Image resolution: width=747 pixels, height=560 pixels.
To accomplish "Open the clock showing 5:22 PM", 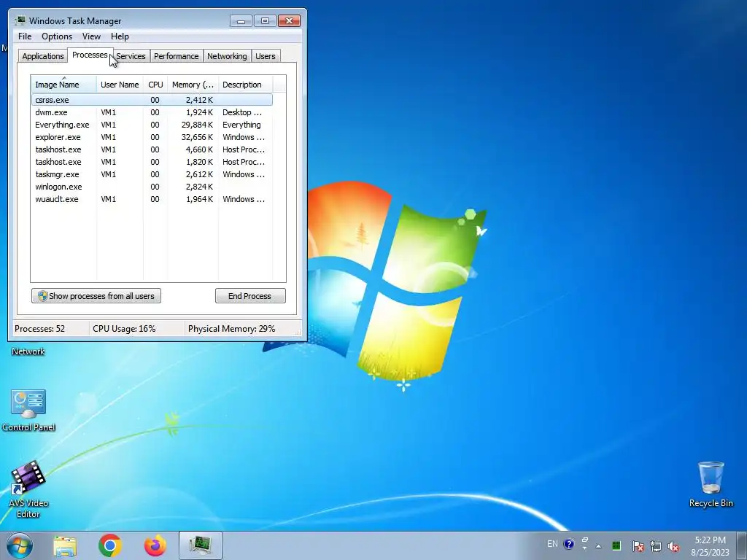I will pos(710,545).
